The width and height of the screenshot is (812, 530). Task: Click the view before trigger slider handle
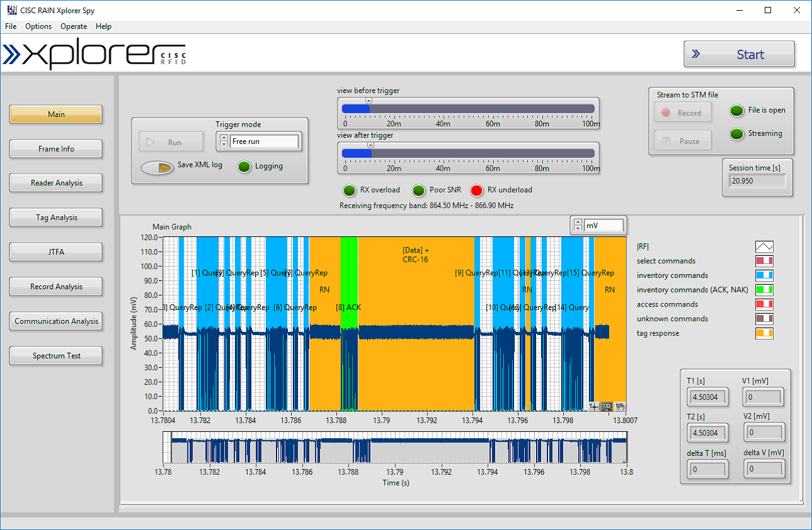[x=369, y=100]
